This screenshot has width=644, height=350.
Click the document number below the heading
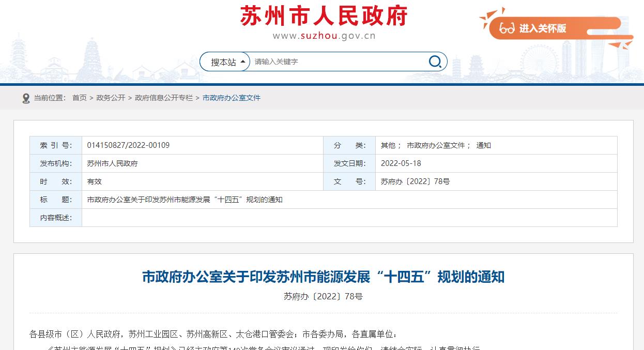pyautogui.click(x=323, y=297)
